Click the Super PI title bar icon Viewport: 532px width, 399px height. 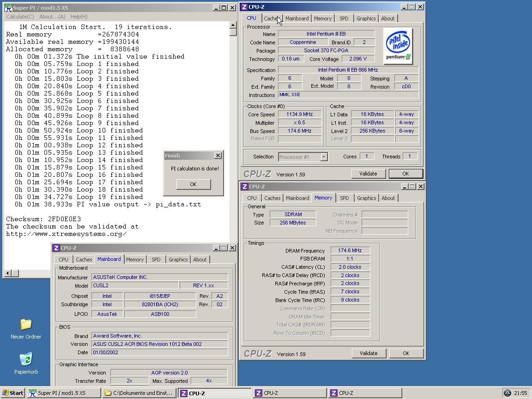click(x=8, y=7)
